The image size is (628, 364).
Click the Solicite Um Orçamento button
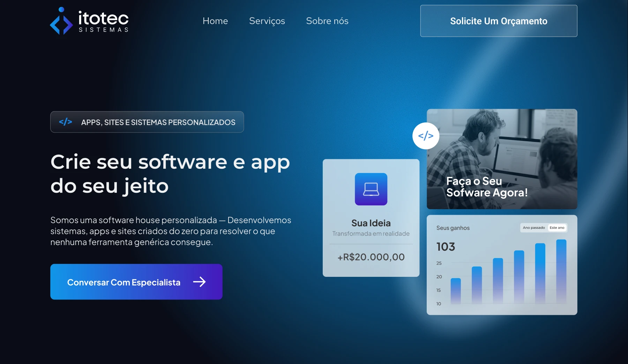pos(499,21)
